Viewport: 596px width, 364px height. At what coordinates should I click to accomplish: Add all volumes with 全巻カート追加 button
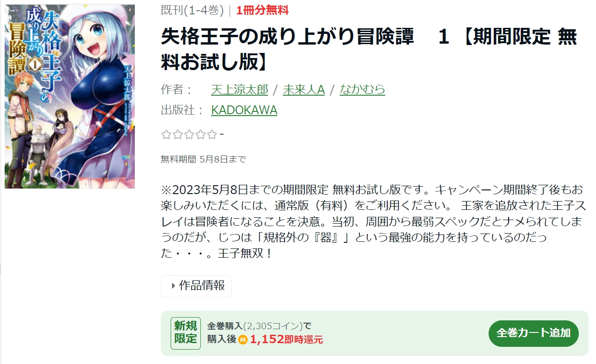pos(533,333)
